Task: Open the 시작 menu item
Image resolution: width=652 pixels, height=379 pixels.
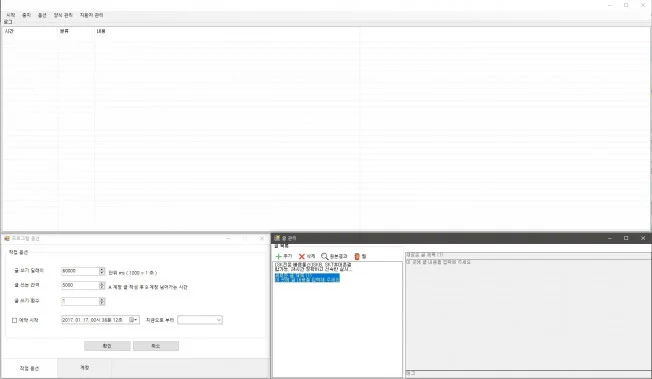Action: (x=10, y=15)
